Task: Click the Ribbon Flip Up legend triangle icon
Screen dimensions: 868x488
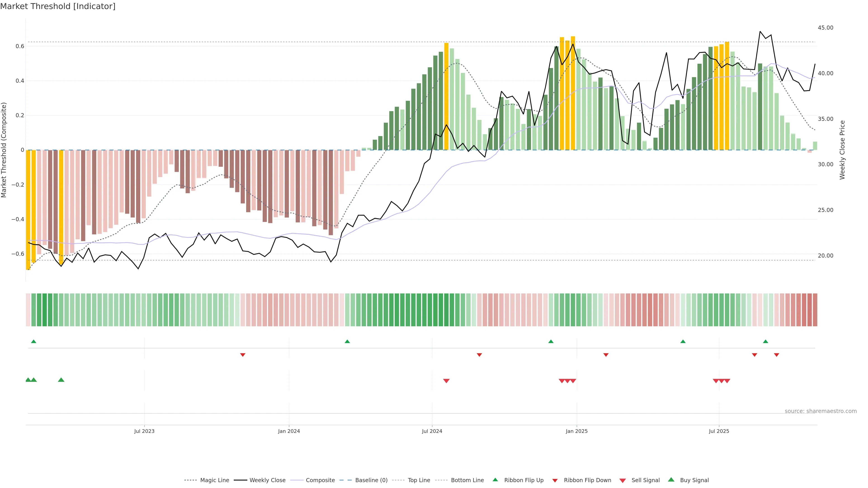Action: point(495,480)
